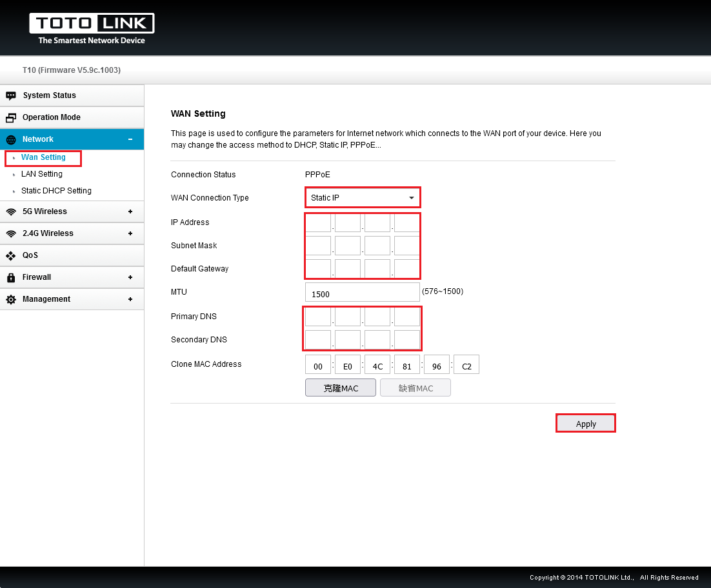The height and width of the screenshot is (588, 711).
Task: Select Wan Setting in the sidebar
Action: point(43,157)
